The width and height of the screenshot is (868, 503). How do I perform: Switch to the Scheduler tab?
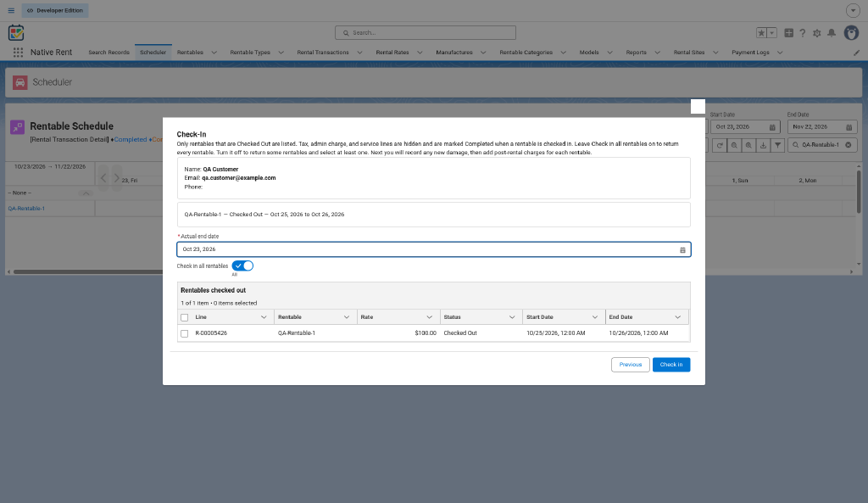(x=153, y=53)
